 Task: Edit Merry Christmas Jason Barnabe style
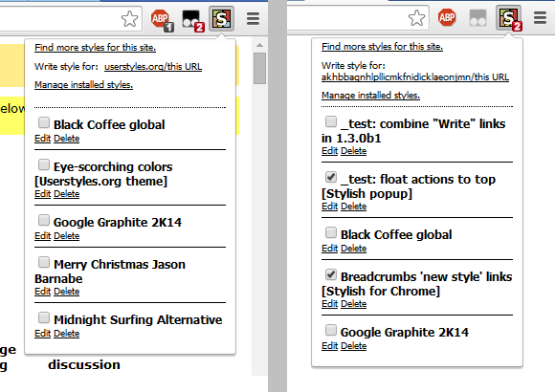(42, 292)
